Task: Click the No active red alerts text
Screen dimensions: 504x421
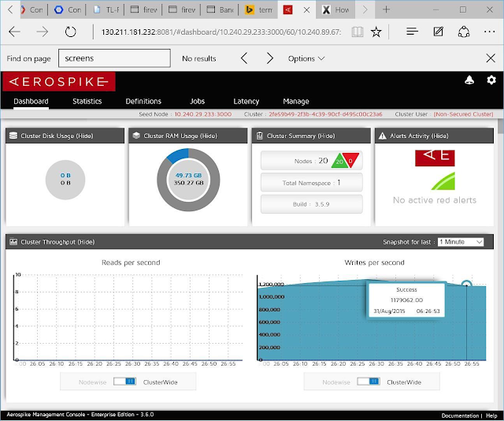Action: [x=434, y=200]
